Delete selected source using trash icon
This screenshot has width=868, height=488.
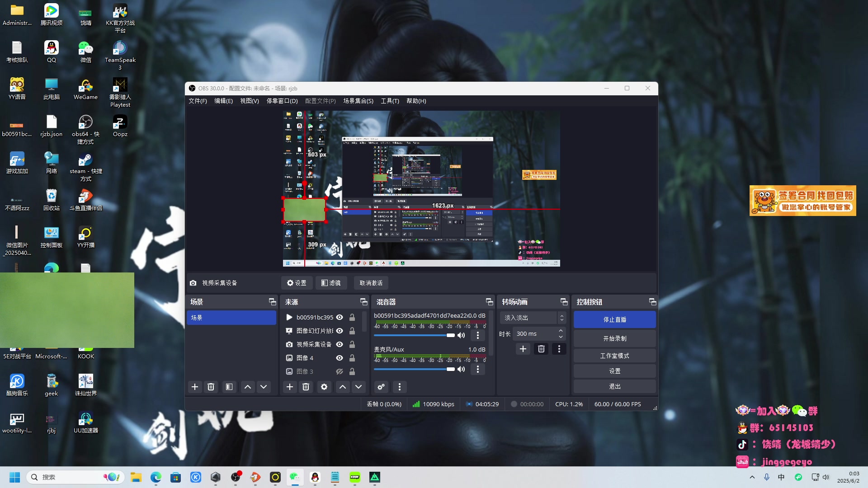point(306,387)
